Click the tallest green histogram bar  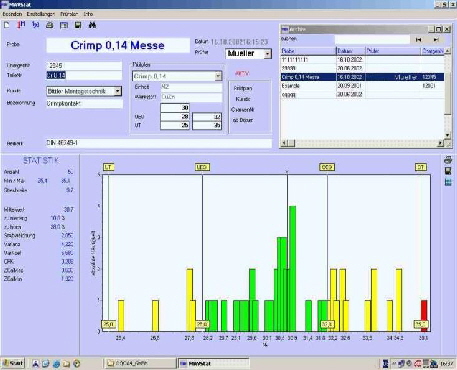(292, 268)
